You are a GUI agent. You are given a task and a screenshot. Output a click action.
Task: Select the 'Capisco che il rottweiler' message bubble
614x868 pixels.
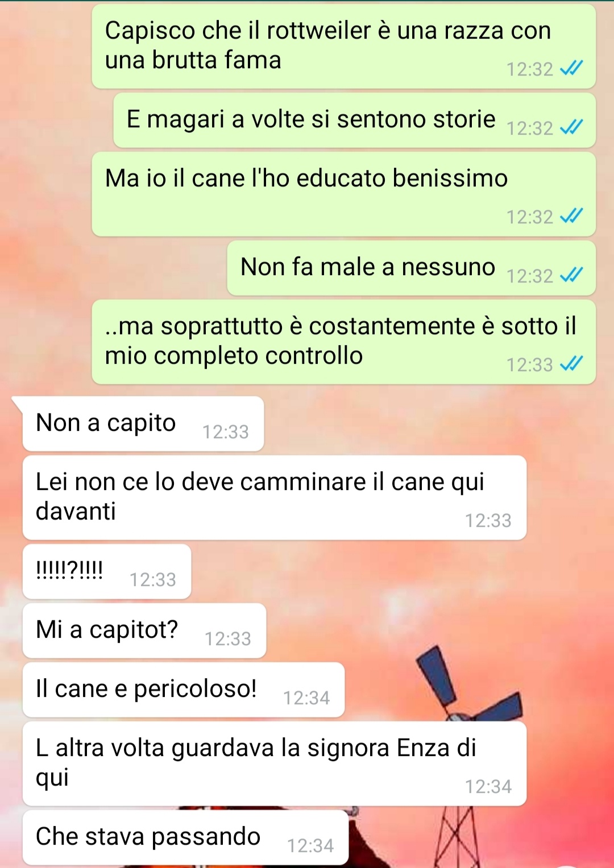tap(344, 47)
